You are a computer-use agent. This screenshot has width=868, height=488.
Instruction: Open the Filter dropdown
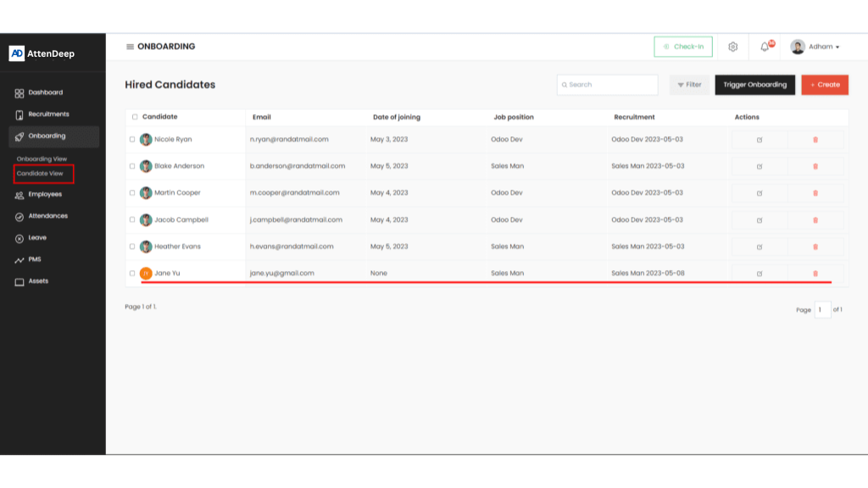[x=689, y=85]
